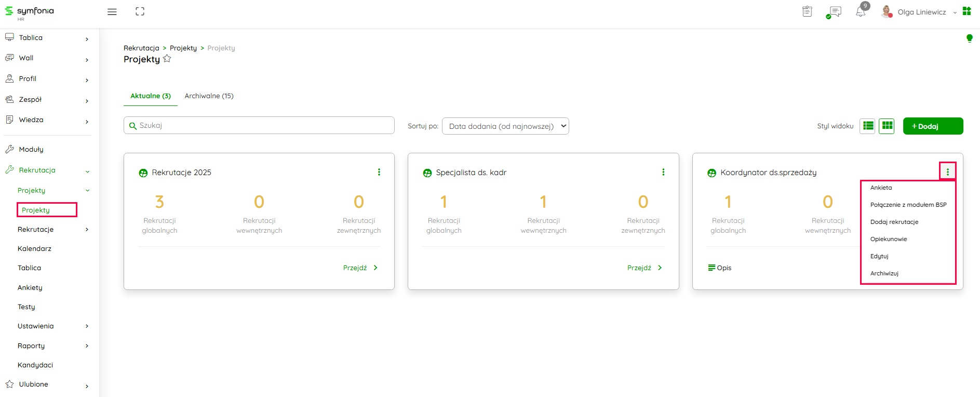Click the green Dodaj button
Screen dimensions: 980x397
pos(933,126)
